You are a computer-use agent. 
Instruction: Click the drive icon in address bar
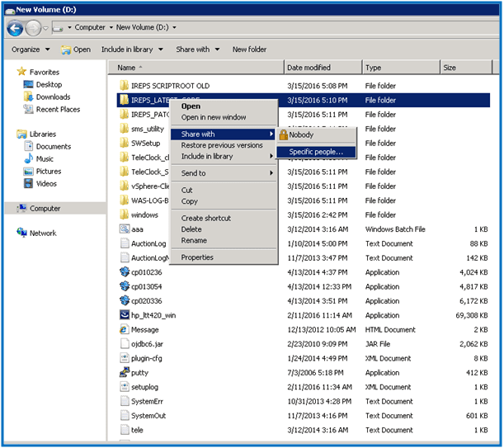pos(58,29)
